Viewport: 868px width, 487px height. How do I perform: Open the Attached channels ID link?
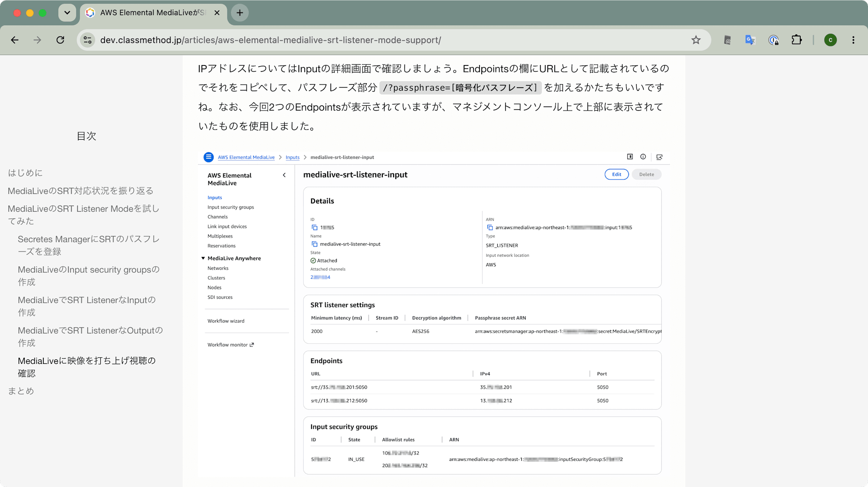pos(320,277)
